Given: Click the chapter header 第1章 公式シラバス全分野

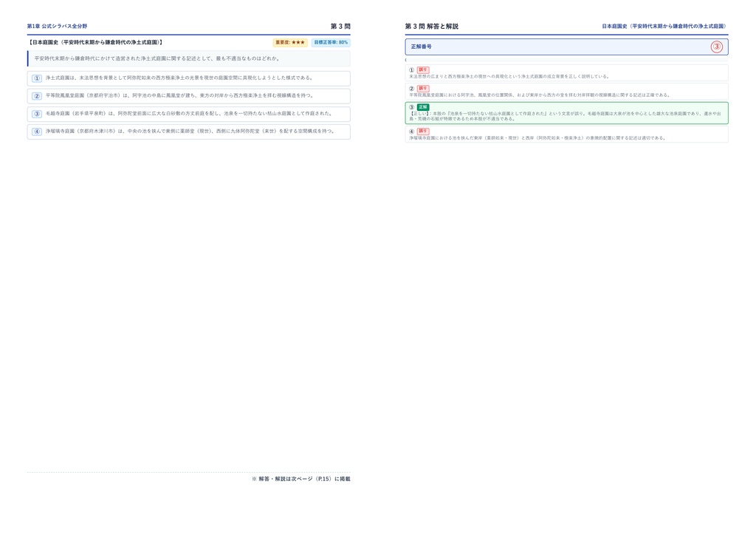Looking at the screenshot, I should pyautogui.click(x=58, y=26).
